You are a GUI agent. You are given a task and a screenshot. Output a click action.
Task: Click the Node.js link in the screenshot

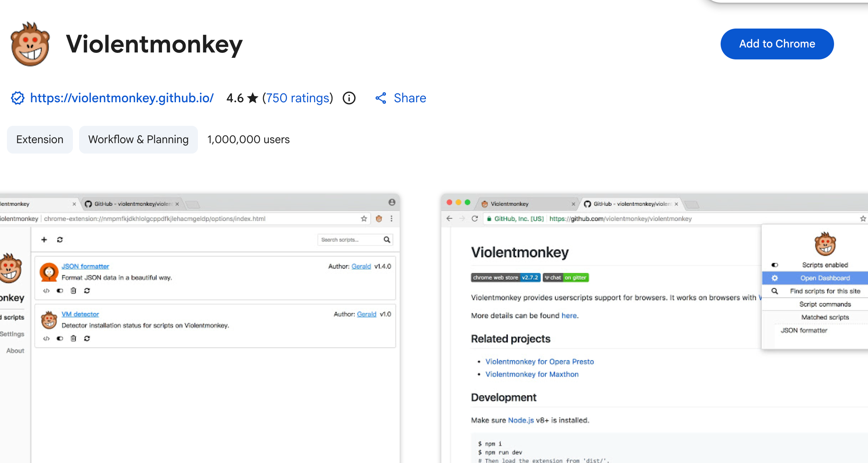521,420
